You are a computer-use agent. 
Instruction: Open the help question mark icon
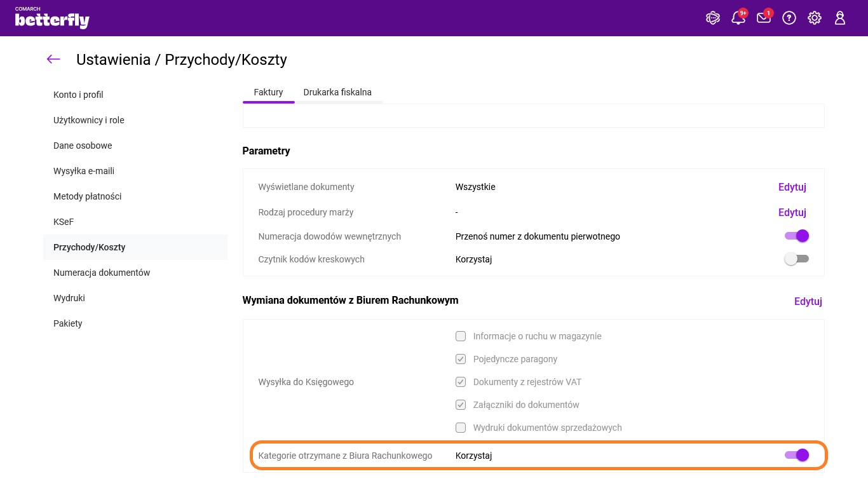point(789,18)
